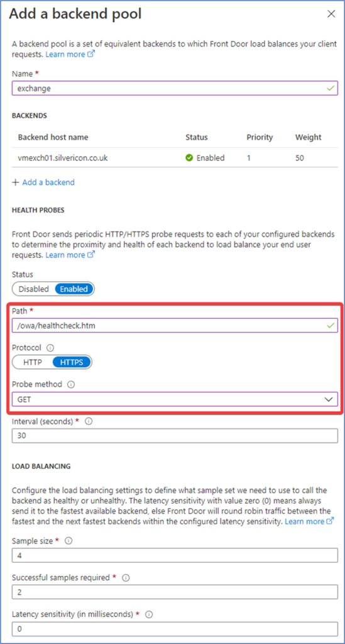The width and height of the screenshot is (345, 644).
Task: Select the vmexch01.silvericon.co.uk backend row
Action: [175, 158]
